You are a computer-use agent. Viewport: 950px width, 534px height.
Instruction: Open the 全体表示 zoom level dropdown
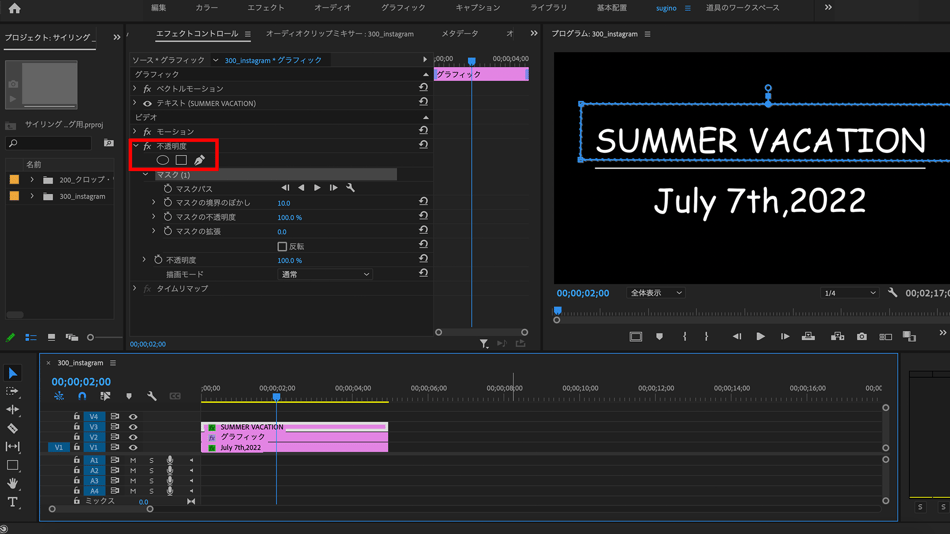click(656, 293)
